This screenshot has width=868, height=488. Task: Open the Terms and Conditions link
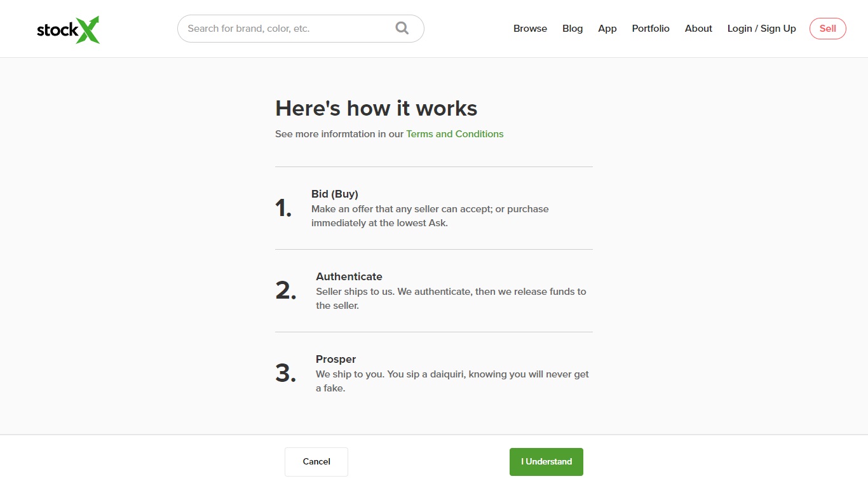pos(454,134)
